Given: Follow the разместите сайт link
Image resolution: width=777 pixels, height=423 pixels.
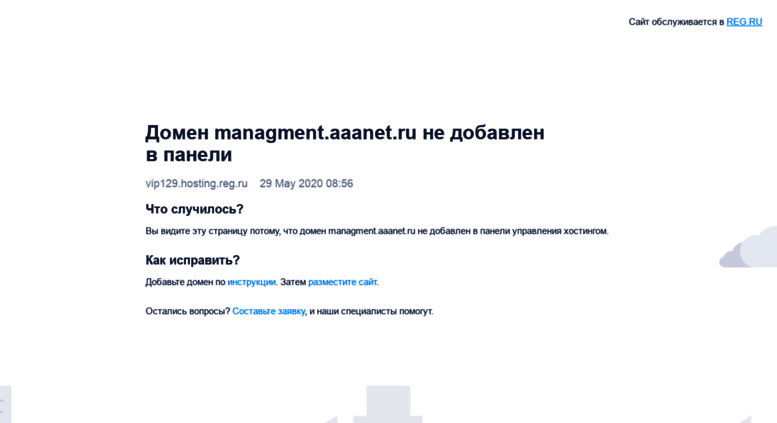Looking at the screenshot, I should point(342,282).
